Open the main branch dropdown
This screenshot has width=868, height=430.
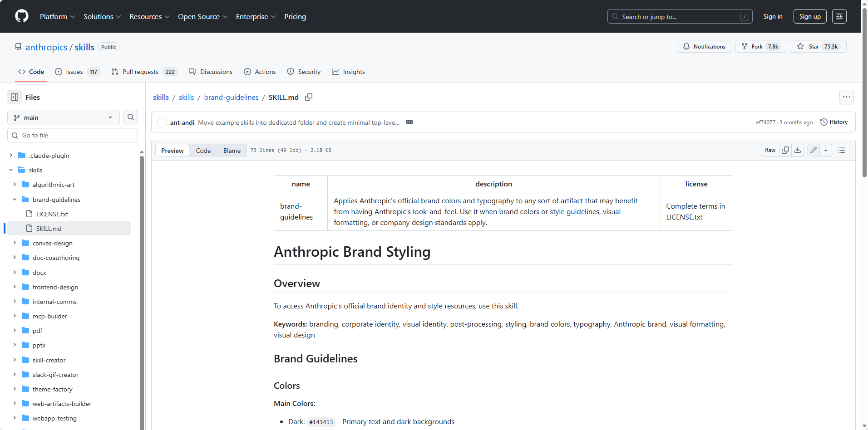point(63,117)
